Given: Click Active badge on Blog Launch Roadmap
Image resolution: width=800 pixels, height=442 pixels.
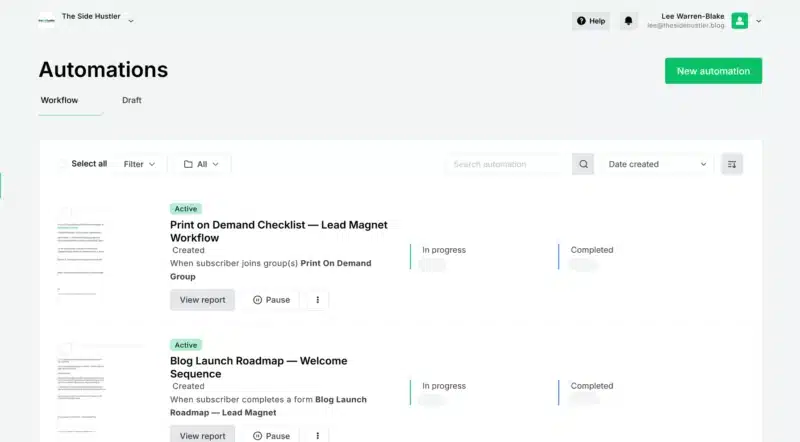Looking at the screenshot, I should point(186,345).
